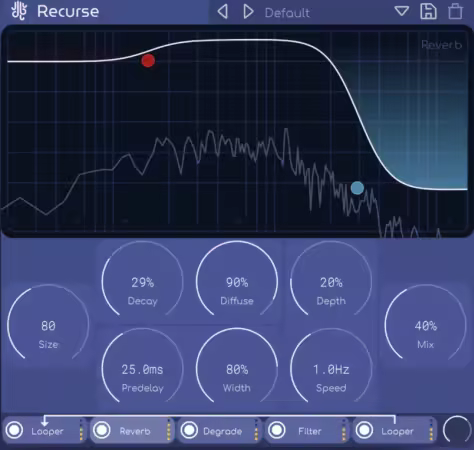The image size is (474, 450).
Task: Grab the Degrade module drag handle dots
Action: [256, 430]
